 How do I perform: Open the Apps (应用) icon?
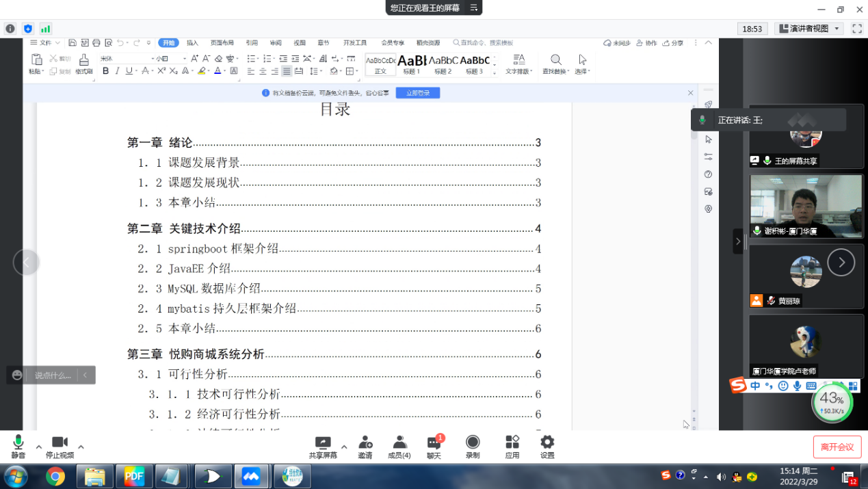tap(512, 447)
